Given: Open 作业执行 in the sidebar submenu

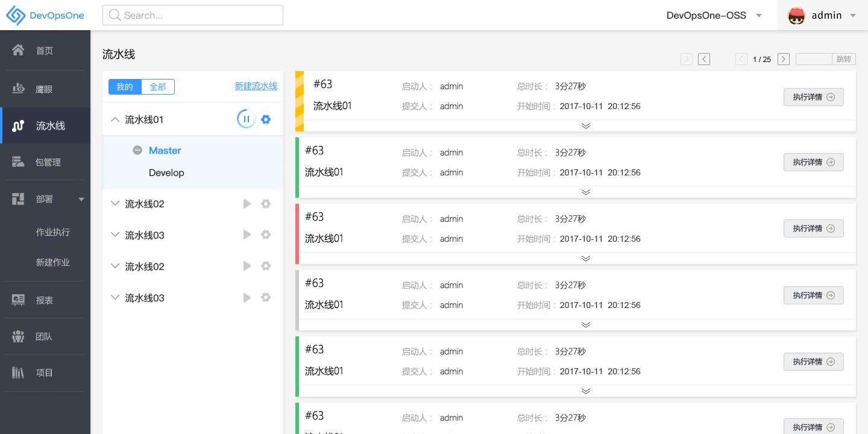Looking at the screenshot, I should point(53,232).
